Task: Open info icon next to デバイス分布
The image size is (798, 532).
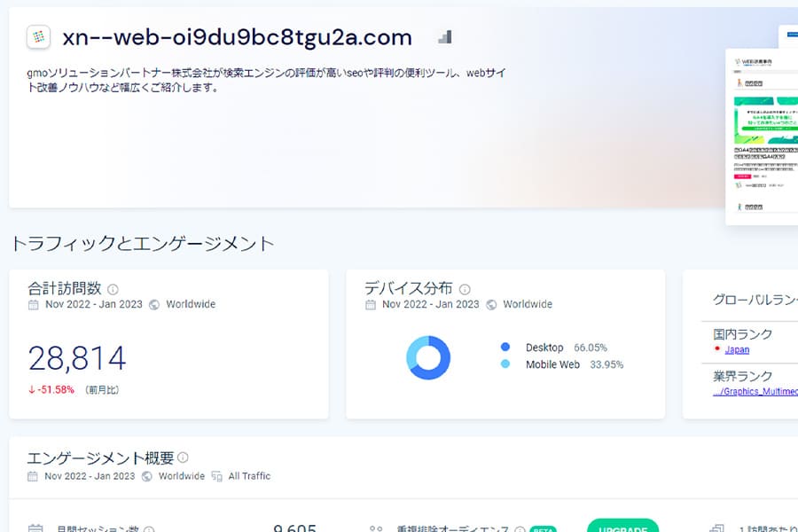Action: pos(465,289)
